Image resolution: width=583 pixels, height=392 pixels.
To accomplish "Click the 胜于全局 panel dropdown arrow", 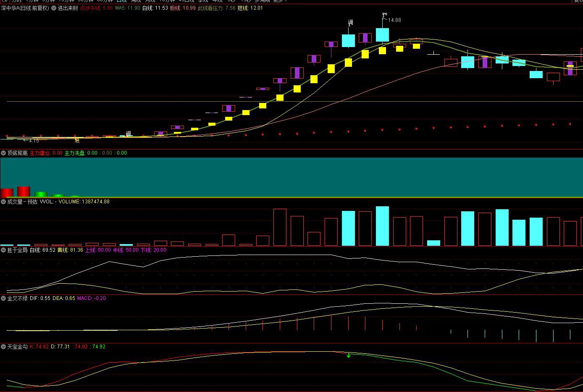I will point(3,250).
